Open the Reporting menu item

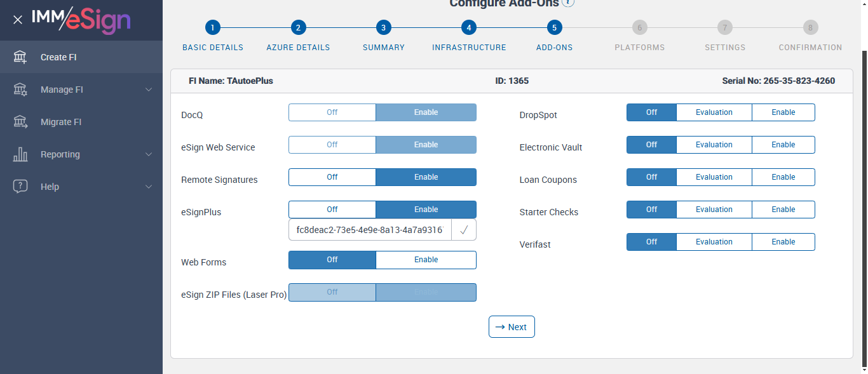(x=81, y=154)
